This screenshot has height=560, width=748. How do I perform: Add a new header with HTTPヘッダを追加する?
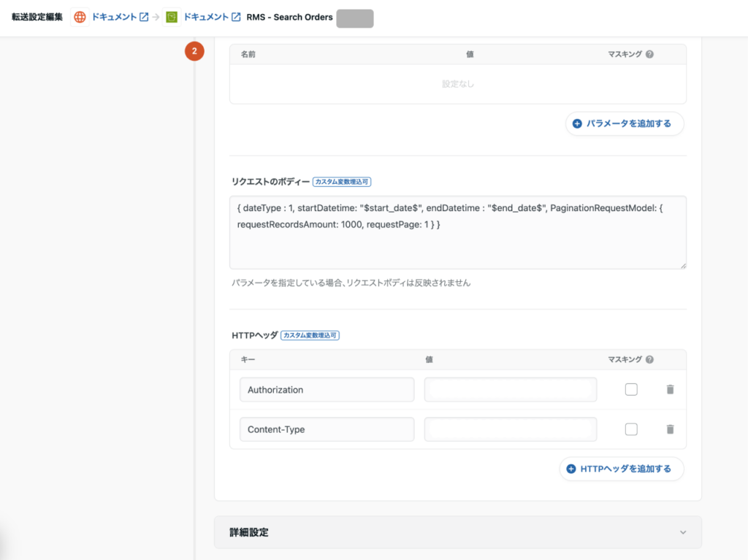click(622, 469)
